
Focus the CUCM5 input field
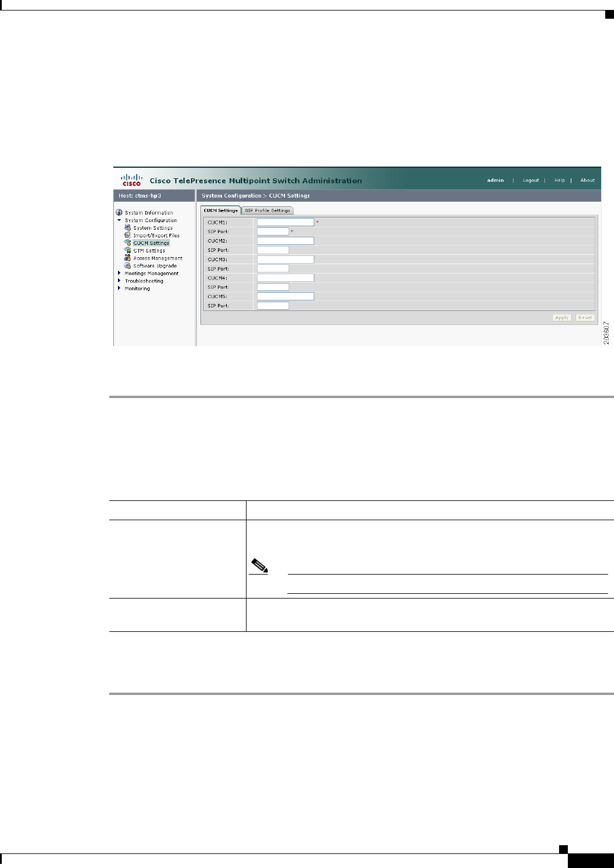point(285,296)
